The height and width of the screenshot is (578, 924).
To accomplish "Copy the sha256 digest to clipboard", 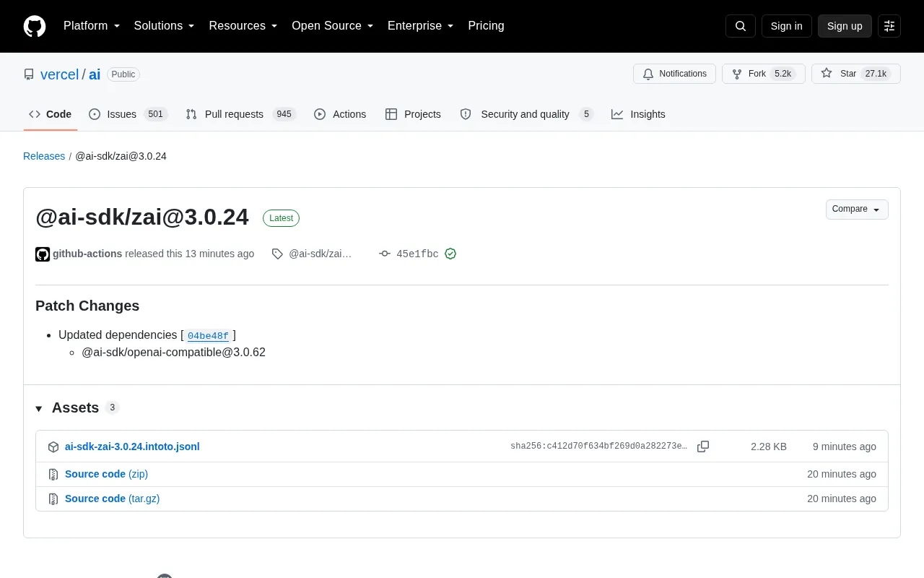I will (x=703, y=447).
